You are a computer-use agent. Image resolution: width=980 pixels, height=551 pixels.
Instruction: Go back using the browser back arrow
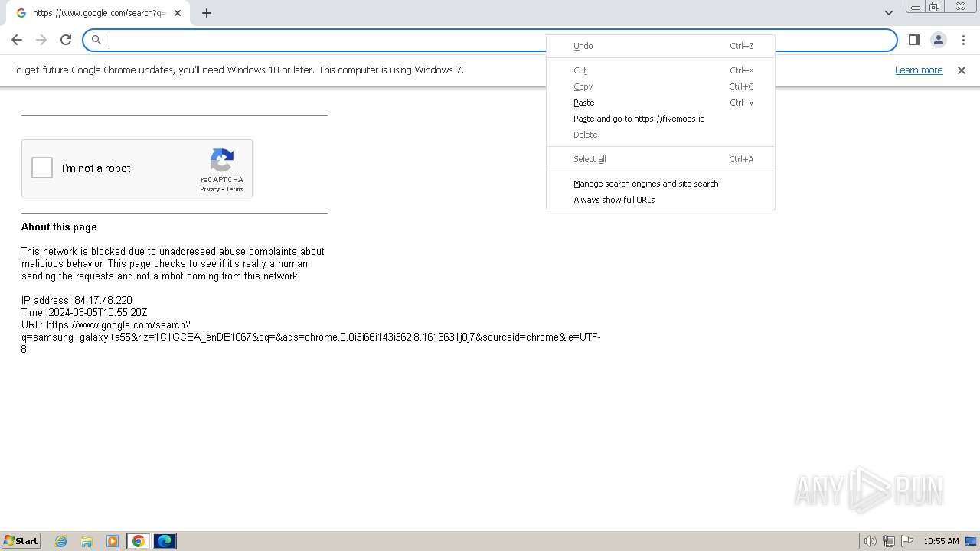(x=17, y=40)
